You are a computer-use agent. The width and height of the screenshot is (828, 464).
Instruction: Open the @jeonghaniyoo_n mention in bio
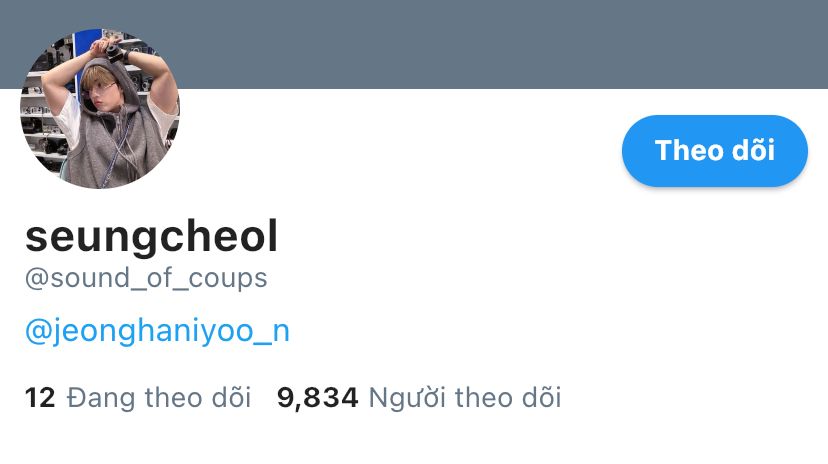pos(157,332)
